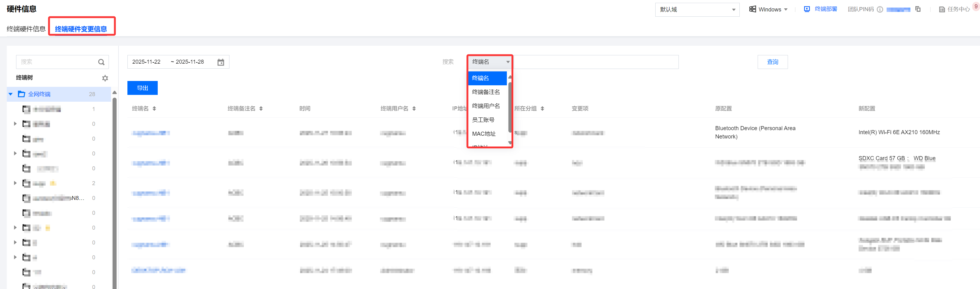
Task: Click the 导出 export button
Action: tap(142, 88)
